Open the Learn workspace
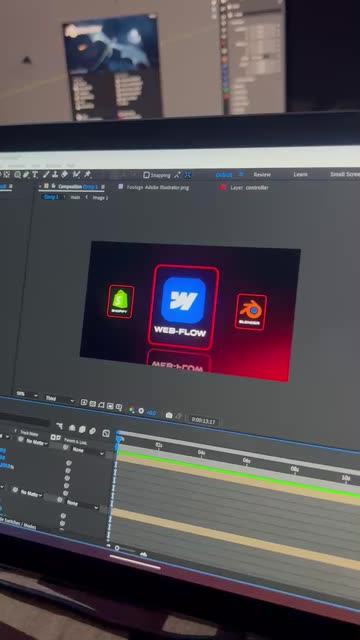 click(x=300, y=174)
